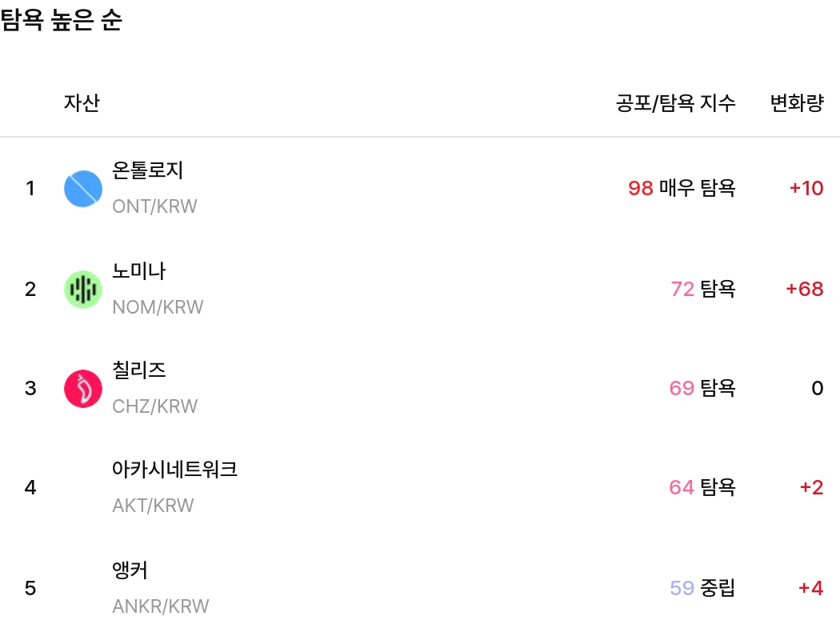The image size is (840, 640).
Task: Click the AKT/KRW ticker label
Action: point(153,505)
